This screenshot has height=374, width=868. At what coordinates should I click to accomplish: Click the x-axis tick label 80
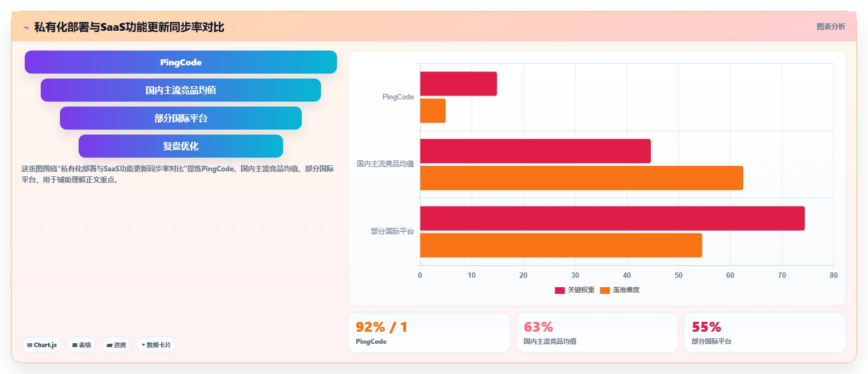(x=833, y=275)
